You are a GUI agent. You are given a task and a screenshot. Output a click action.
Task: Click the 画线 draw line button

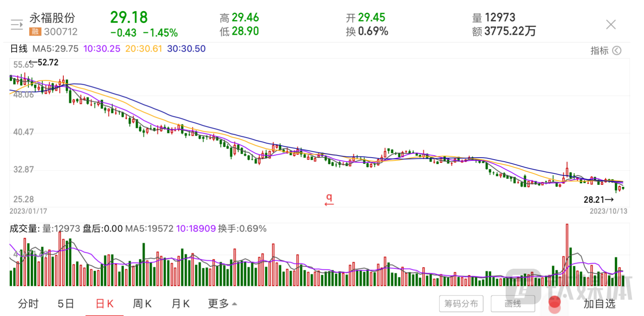(512, 304)
